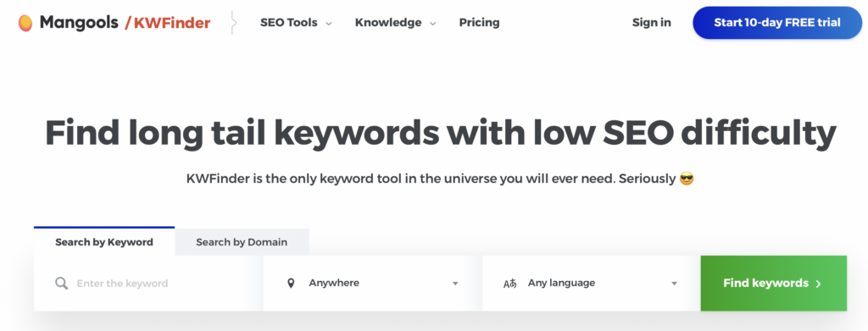Image resolution: width=868 pixels, height=331 pixels.
Task: Click the Mangools orange logo icon
Action: click(25, 23)
